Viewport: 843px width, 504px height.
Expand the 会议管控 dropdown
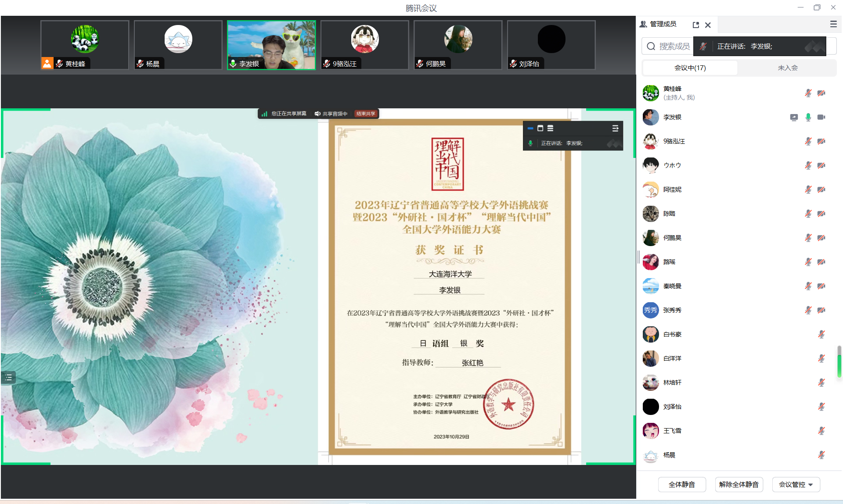pyautogui.click(x=796, y=484)
